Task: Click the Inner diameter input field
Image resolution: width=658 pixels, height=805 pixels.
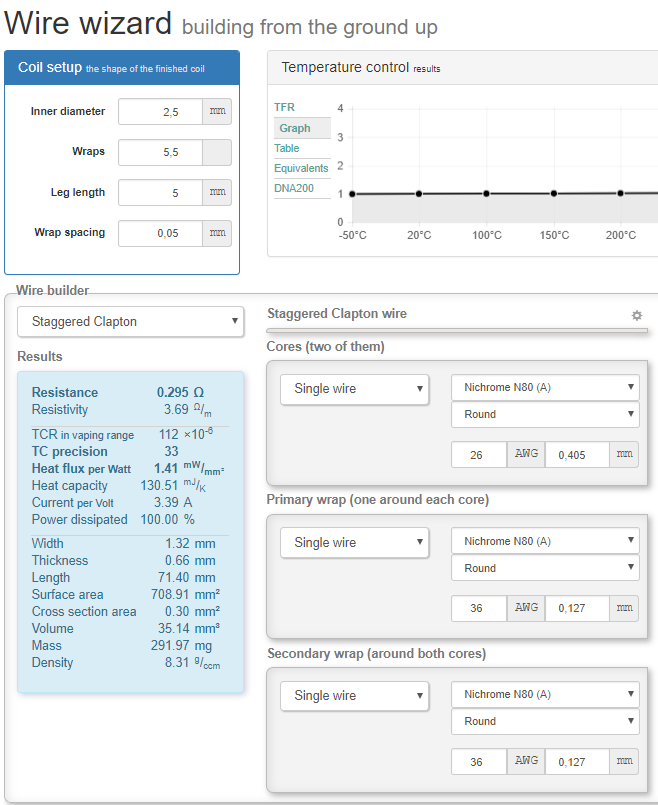Action: tap(160, 112)
